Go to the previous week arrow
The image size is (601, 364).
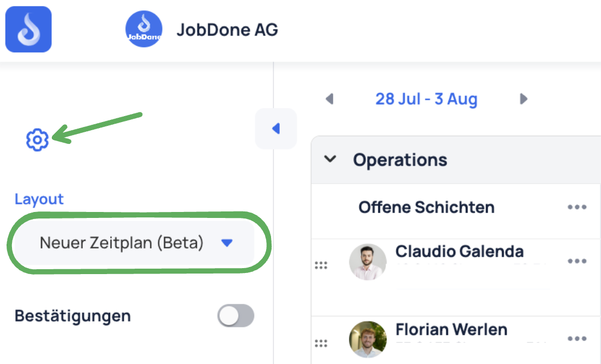[329, 99]
